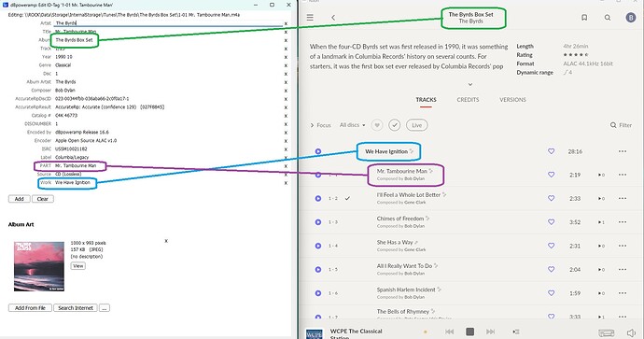This screenshot has width=644, height=339.
Task: Favorite She Has a Way with its heart
Action: tap(552, 246)
